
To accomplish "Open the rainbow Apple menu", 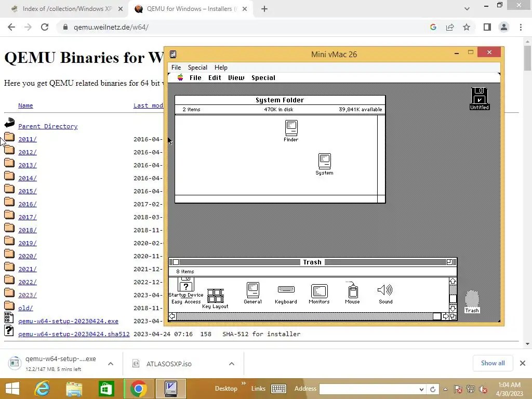I will tap(180, 77).
